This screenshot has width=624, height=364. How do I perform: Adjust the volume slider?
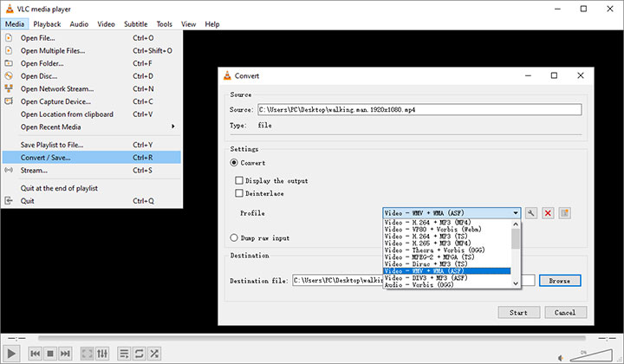pos(590,355)
